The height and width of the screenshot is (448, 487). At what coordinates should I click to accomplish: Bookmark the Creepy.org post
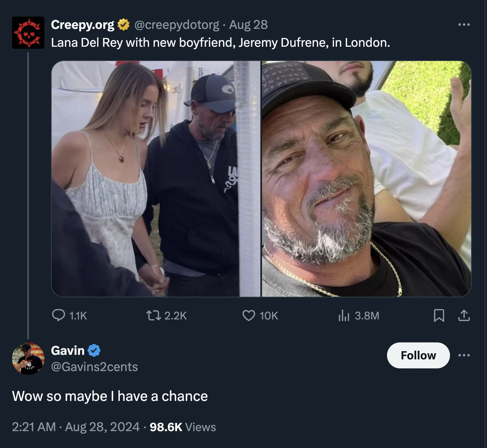pyautogui.click(x=439, y=315)
